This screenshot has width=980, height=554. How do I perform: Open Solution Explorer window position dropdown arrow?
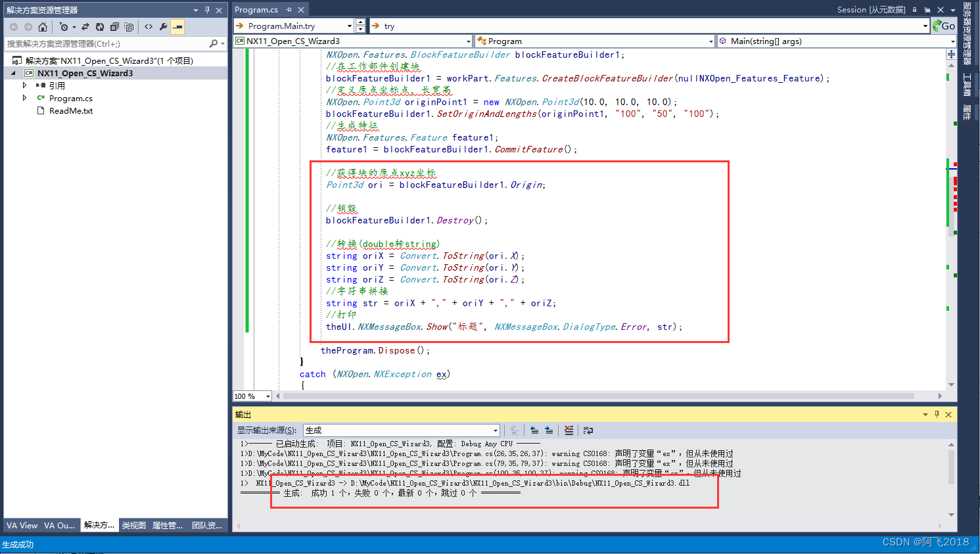(x=196, y=10)
